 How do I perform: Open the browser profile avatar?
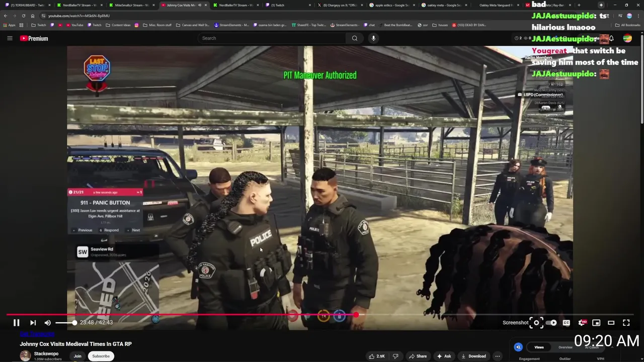tap(629, 16)
